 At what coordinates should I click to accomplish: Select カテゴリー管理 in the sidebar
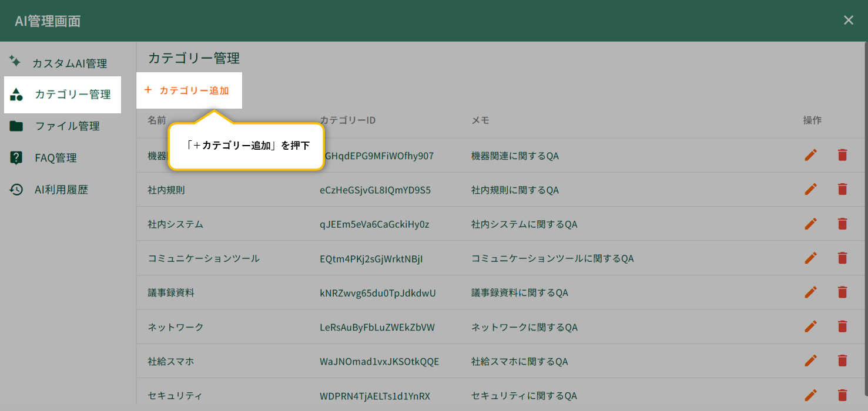(72, 95)
